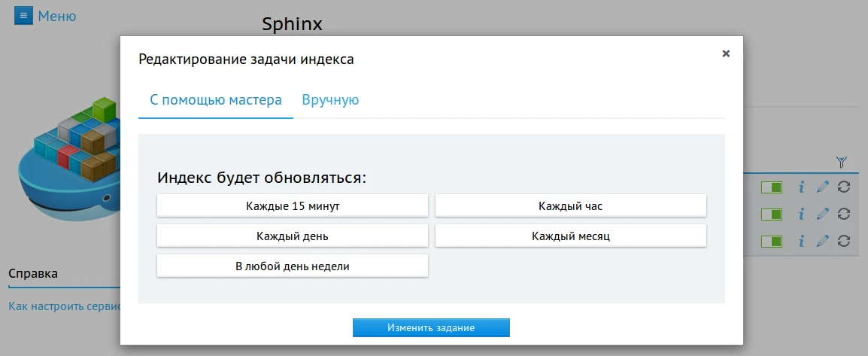Viewport: 868px width, 356px height.
Task: Click the Изменить задание button
Action: (431, 327)
